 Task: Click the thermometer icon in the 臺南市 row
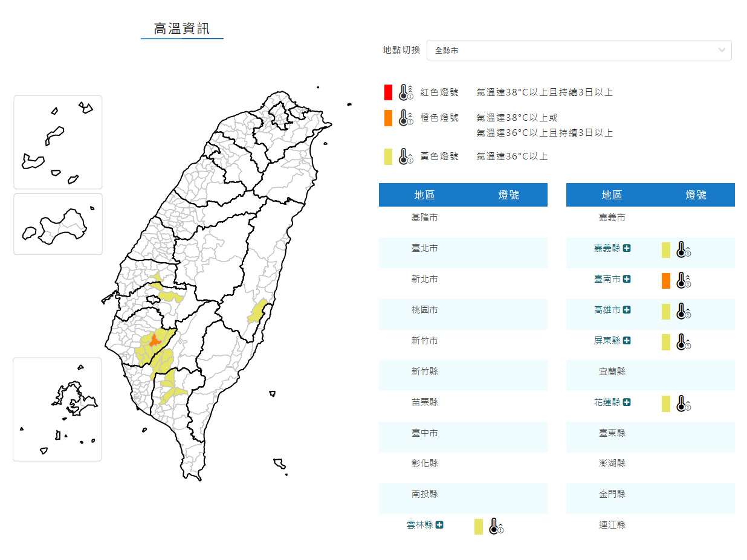tap(684, 280)
